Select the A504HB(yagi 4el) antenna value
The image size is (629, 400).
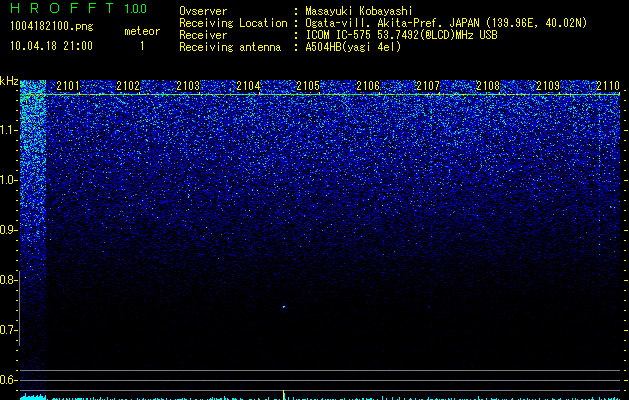353,47
